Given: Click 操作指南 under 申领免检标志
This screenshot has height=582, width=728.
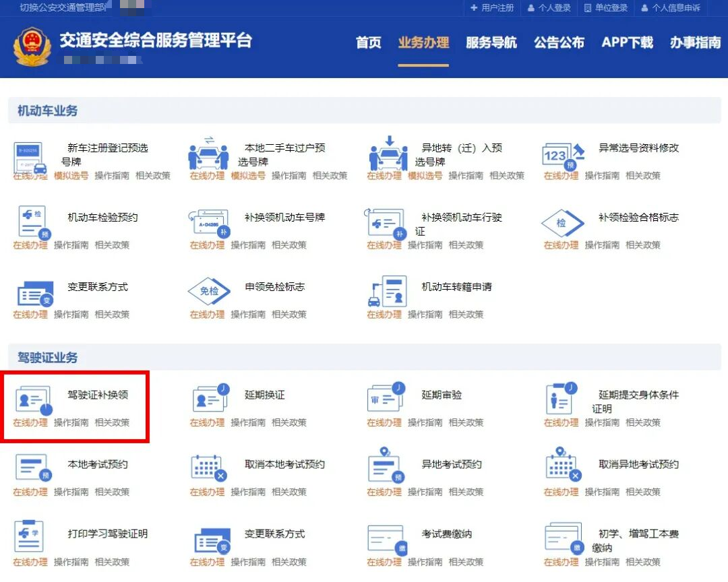Looking at the screenshot, I should tap(248, 315).
